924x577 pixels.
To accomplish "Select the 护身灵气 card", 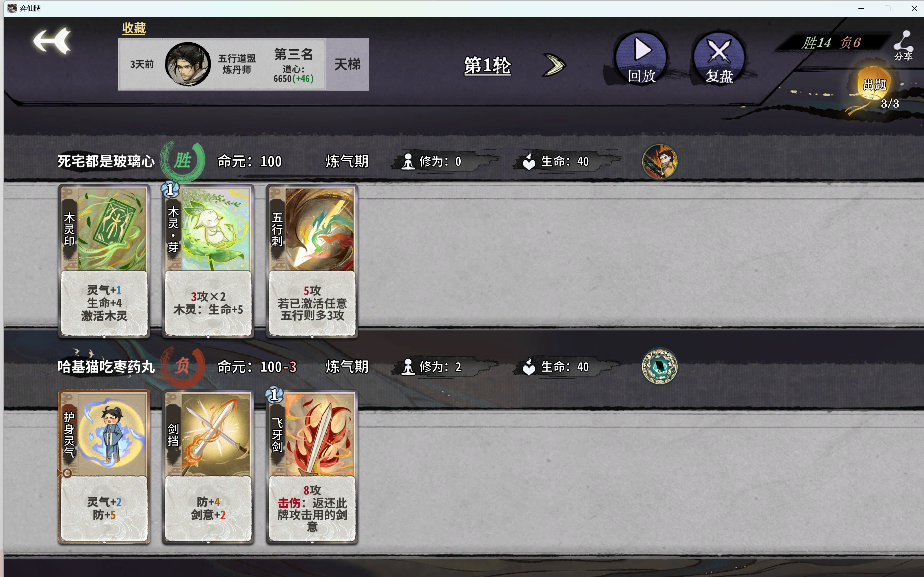I will click(x=104, y=466).
